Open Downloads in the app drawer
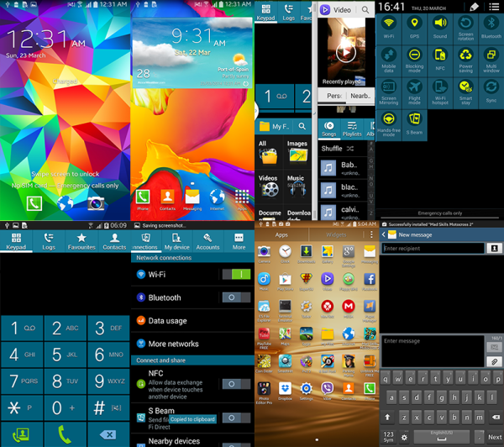 [306, 251]
